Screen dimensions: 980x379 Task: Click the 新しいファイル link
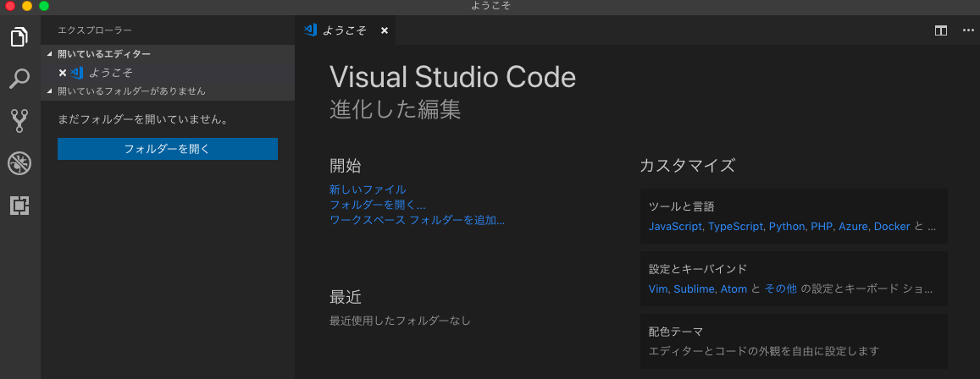tap(368, 189)
